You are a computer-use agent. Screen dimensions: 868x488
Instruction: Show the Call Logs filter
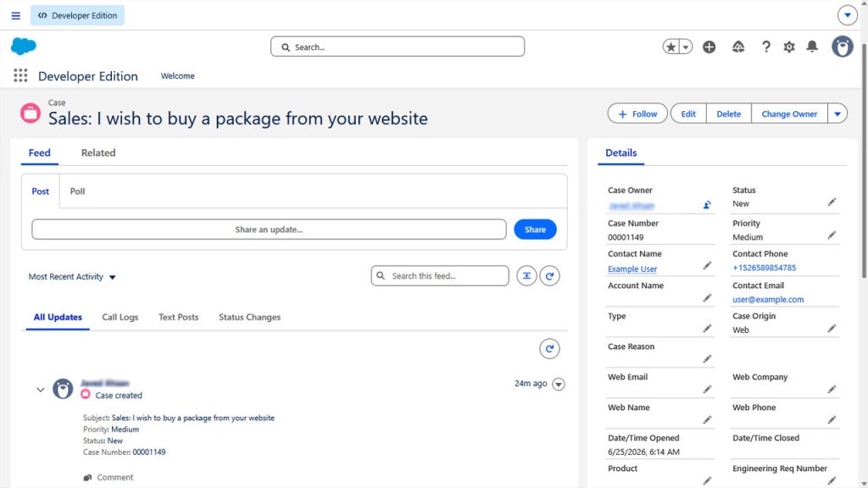tap(120, 317)
